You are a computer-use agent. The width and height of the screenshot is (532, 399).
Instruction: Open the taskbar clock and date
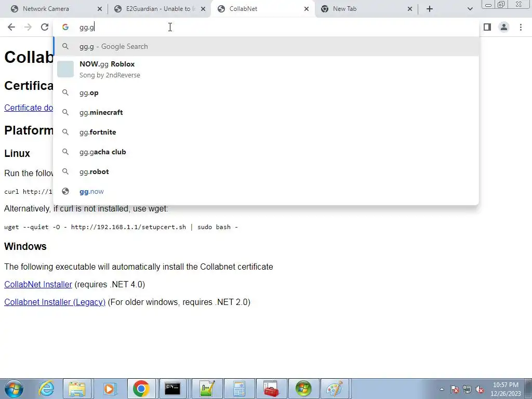click(x=506, y=389)
